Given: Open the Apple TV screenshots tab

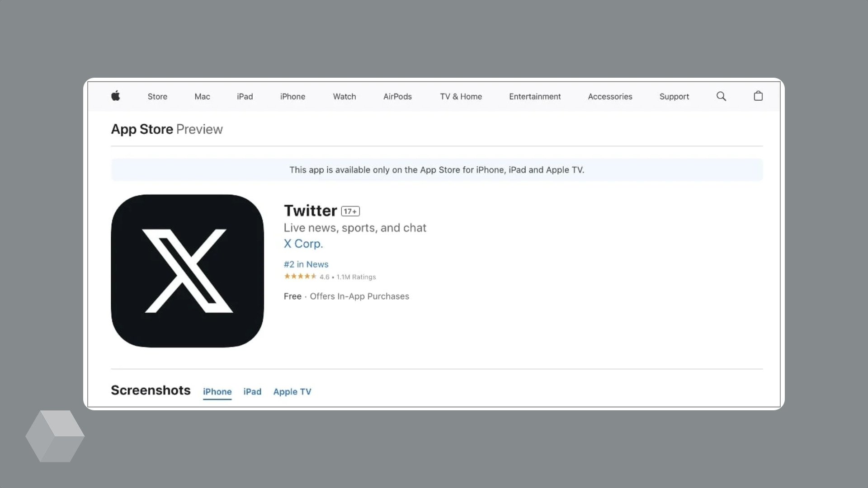Looking at the screenshot, I should coord(292,391).
